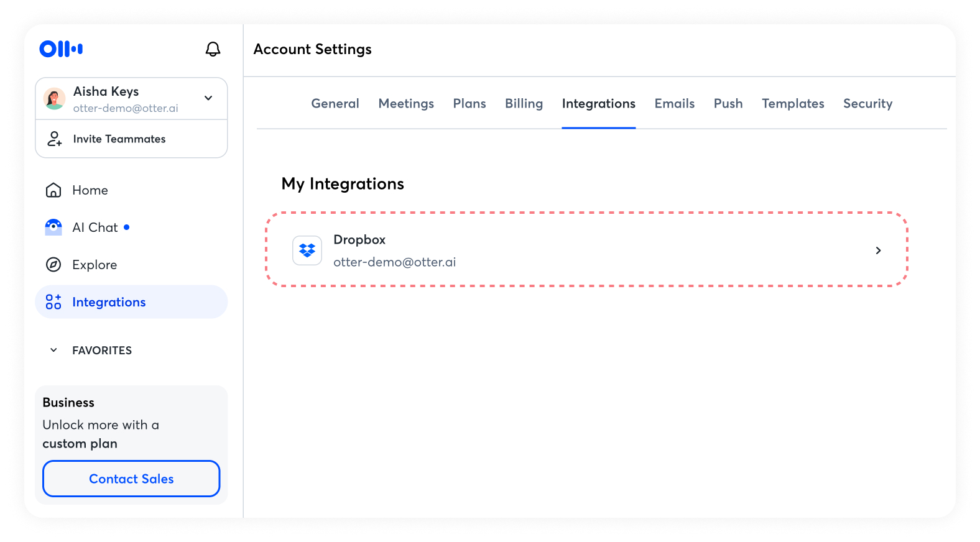Open notifications bell

click(x=213, y=49)
